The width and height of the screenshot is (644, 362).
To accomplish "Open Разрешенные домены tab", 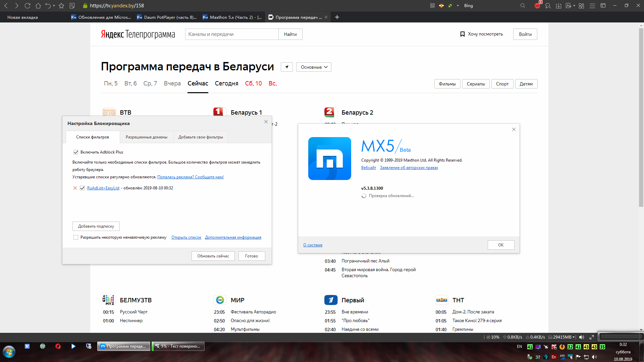I will pyautogui.click(x=147, y=137).
